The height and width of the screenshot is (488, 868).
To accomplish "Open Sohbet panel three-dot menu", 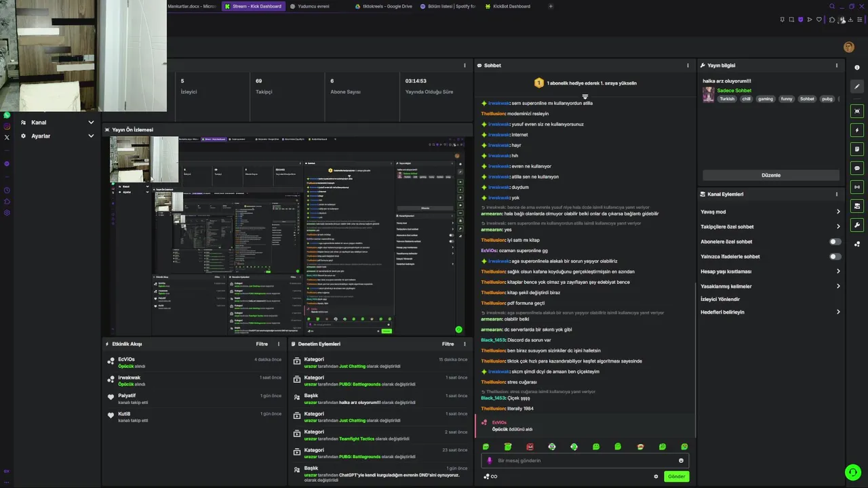I will [x=688, y=66].
